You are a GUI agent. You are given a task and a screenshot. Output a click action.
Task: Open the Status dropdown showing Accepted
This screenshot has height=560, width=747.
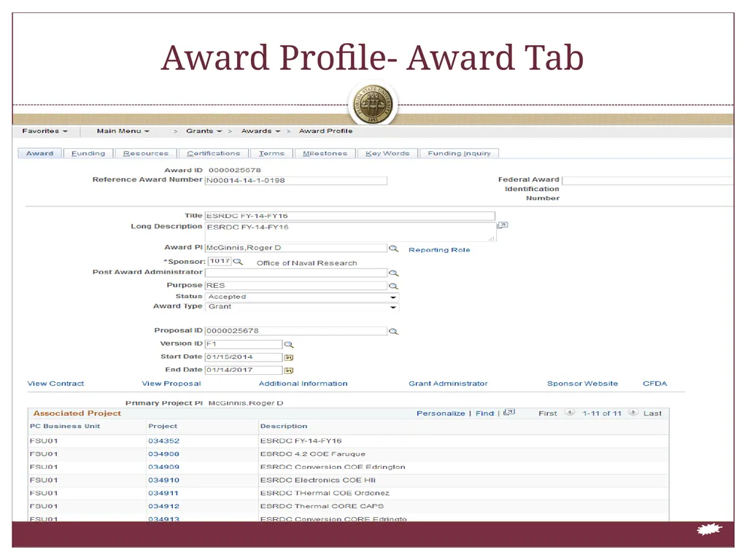click(302, 297)
